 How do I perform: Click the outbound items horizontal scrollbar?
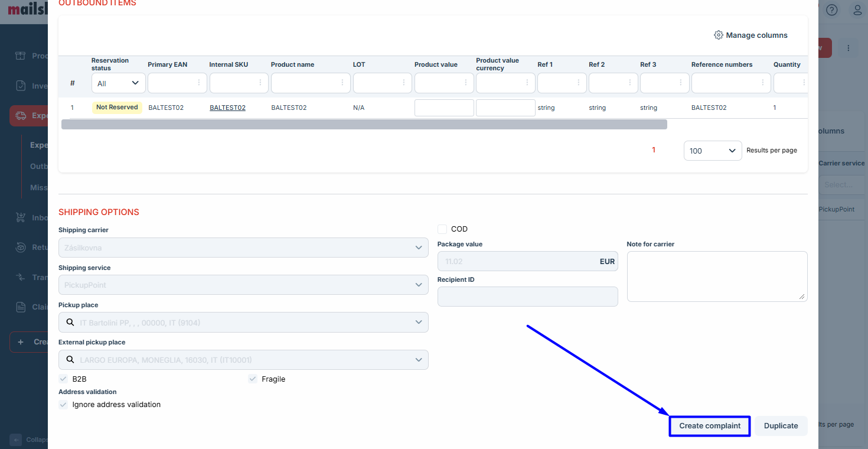click(364, 125)
